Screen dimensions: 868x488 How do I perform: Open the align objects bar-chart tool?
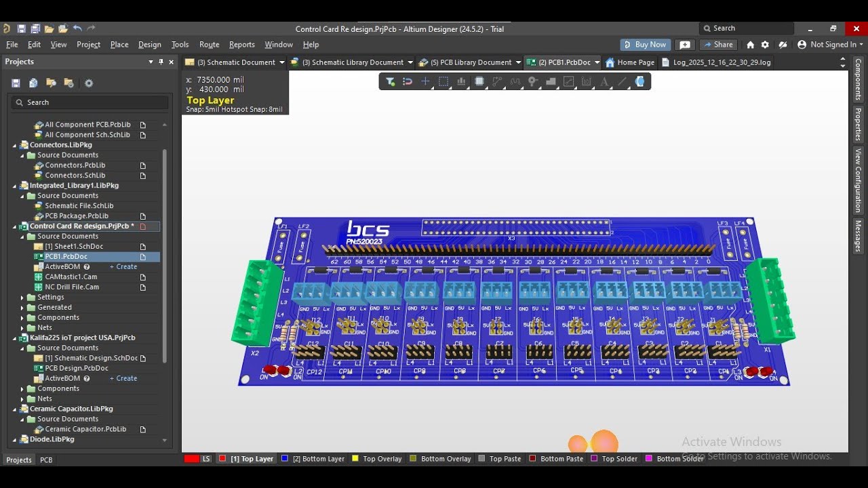pyautogui.click(x=462, y=81)
